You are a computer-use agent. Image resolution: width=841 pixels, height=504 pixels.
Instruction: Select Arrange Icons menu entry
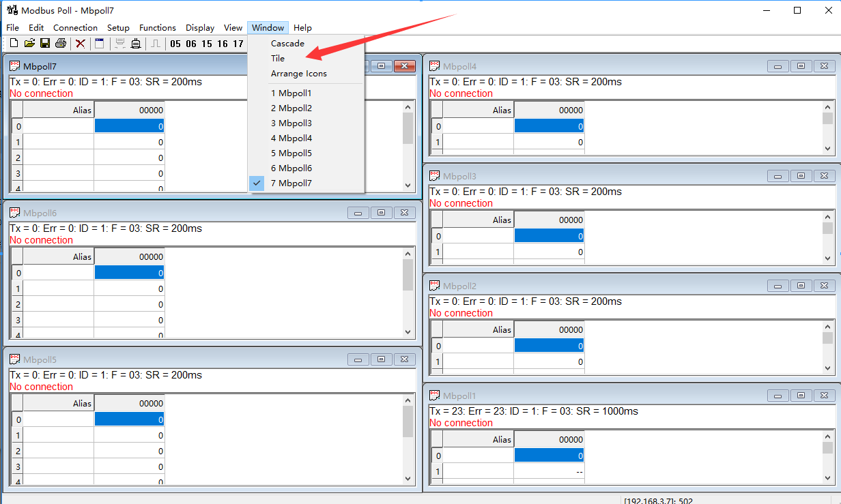pos(299,74)
